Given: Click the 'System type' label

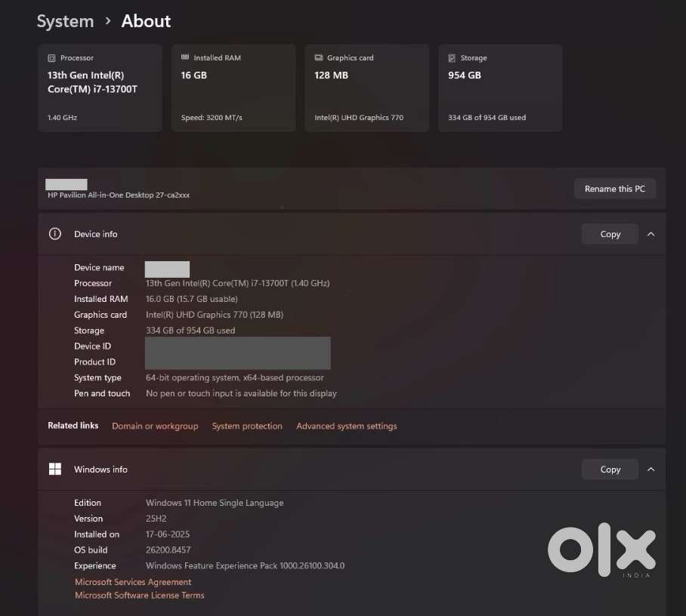Looking at the screenshot, I should (x=97, y=377).
